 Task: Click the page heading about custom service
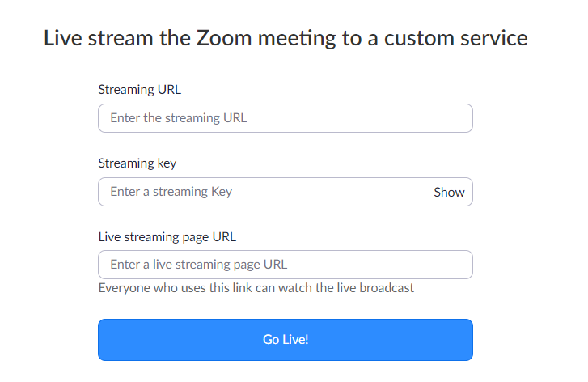tap(285, 38)
